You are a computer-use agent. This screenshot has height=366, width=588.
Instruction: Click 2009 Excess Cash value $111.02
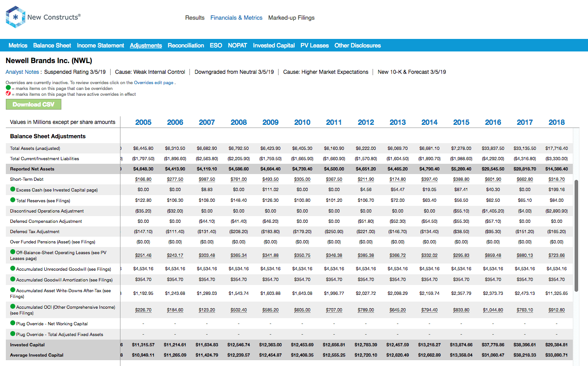click(x=270, y=190)
